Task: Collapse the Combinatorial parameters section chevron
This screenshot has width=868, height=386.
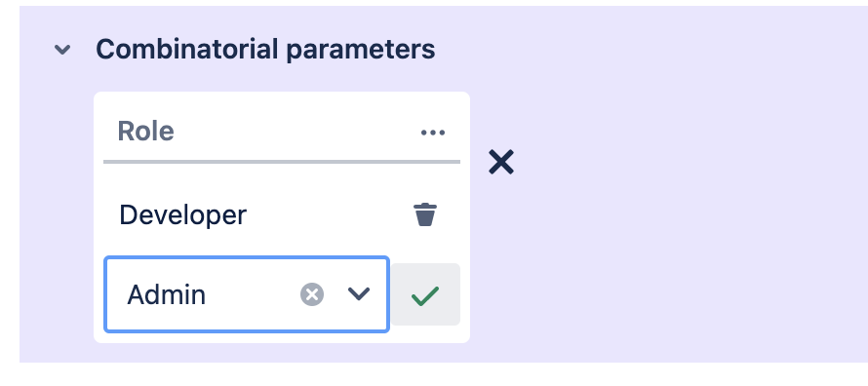Action: 62,50
